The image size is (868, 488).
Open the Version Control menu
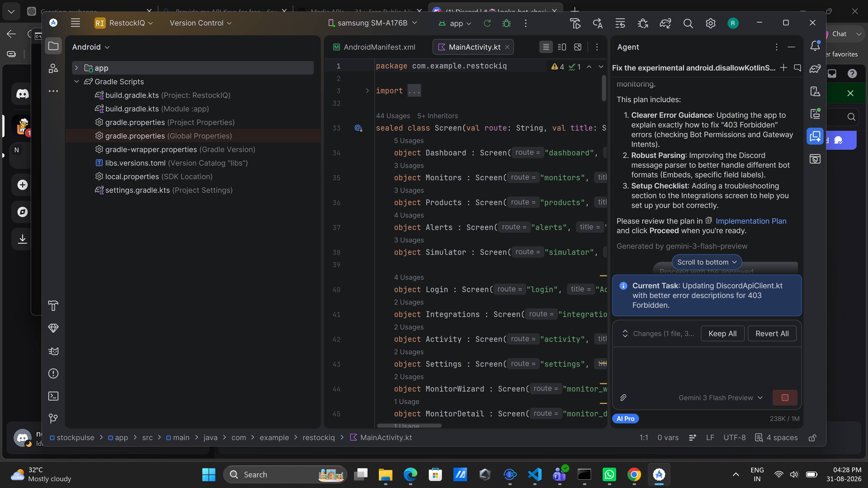coord(200,23)
